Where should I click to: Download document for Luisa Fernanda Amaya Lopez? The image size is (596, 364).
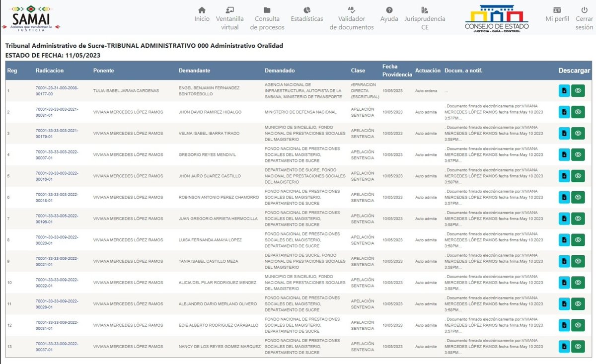564,240
